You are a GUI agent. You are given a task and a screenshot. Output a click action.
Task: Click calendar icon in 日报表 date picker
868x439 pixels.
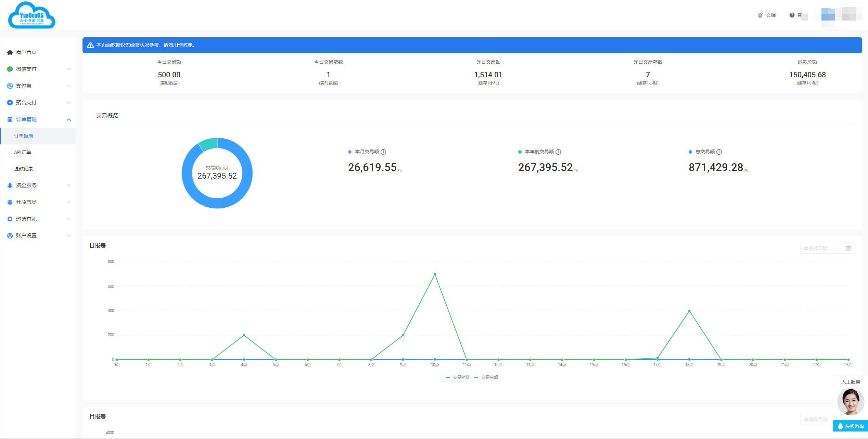click(848, 248)
